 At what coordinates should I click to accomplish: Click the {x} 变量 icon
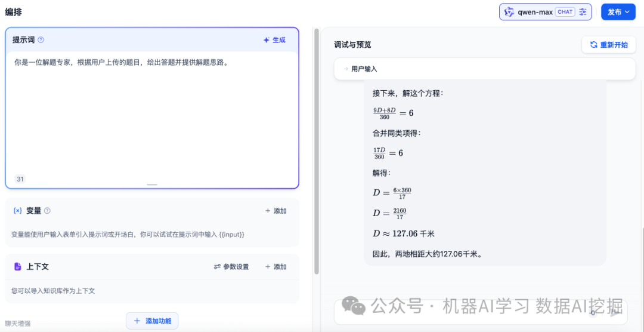17,211
